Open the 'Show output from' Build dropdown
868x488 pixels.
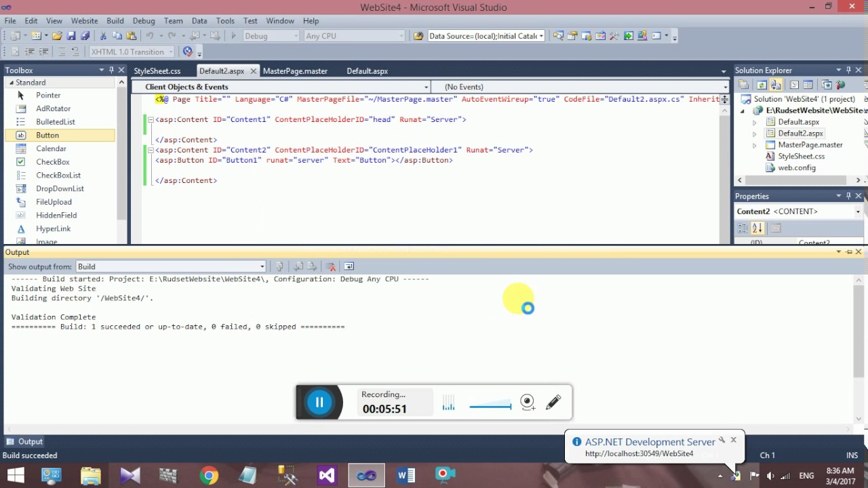[262, 266]
